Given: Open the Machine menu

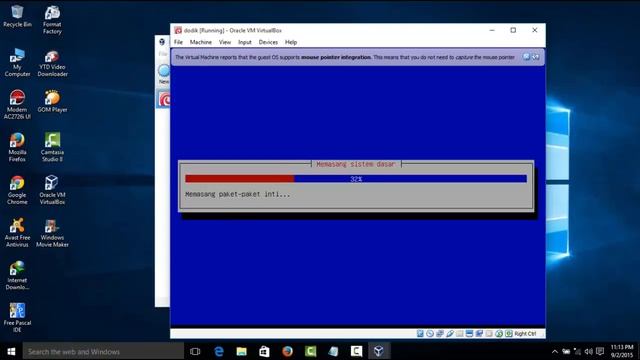Looking at the screenshot, I should coord(200,42).
